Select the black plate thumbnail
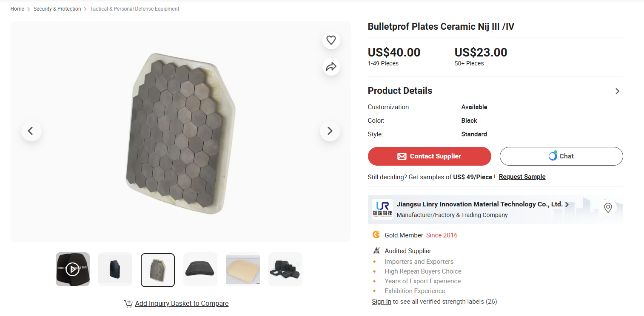Viewport: 644px width, 316px height. (115, 269)
